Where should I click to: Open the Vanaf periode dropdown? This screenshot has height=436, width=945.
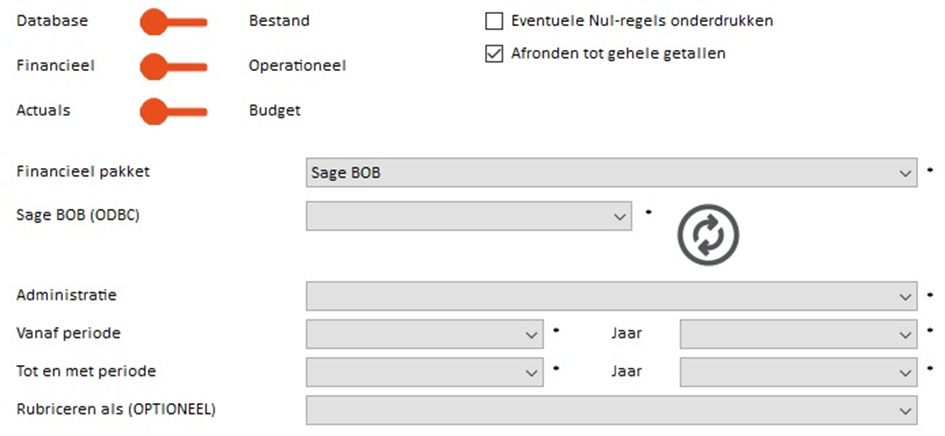425,334
